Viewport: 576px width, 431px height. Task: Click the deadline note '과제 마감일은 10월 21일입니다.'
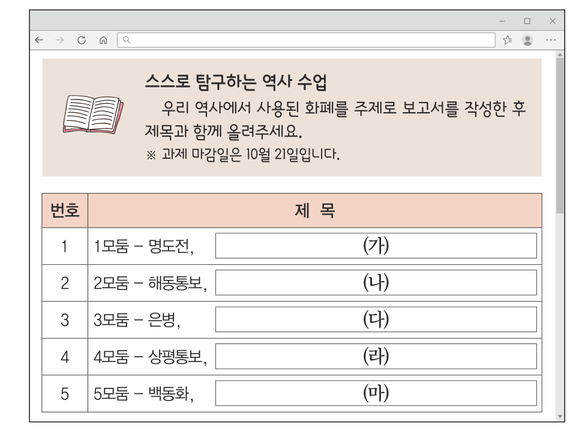pos(251,154)
